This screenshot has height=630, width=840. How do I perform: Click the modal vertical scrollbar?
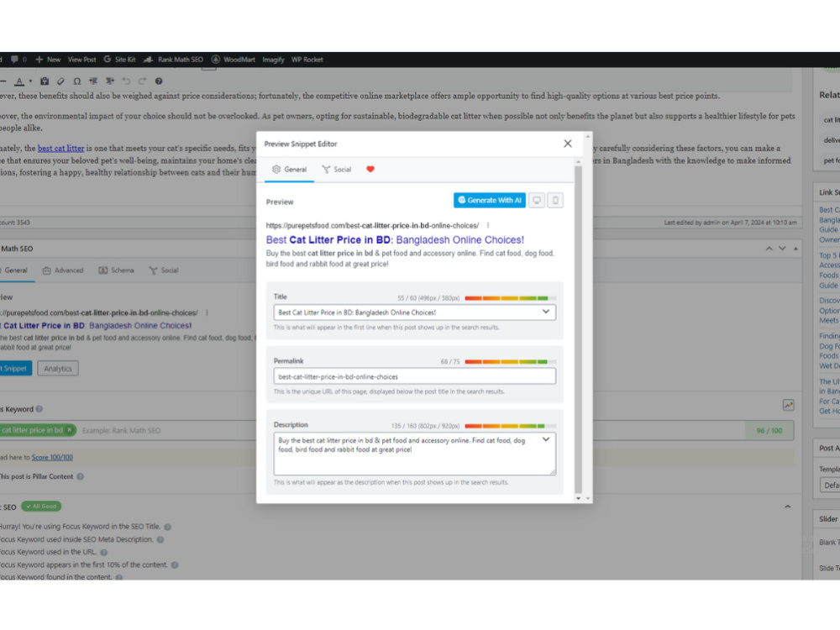[x=578, y=329]
